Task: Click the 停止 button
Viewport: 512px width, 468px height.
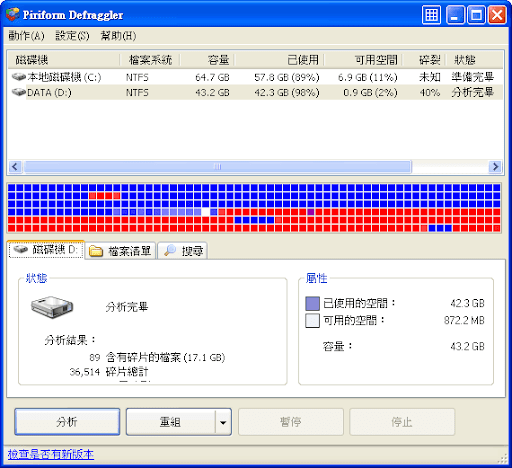Action: 402,422
